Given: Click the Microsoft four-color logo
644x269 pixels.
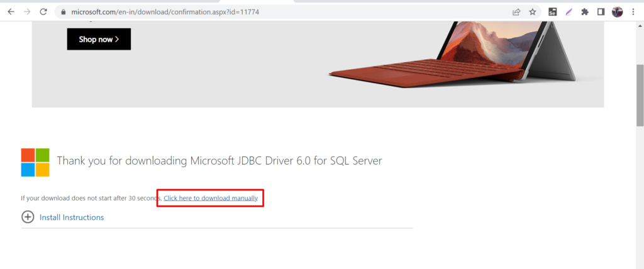Looking at the screenshot, I should tap(35, 162).
